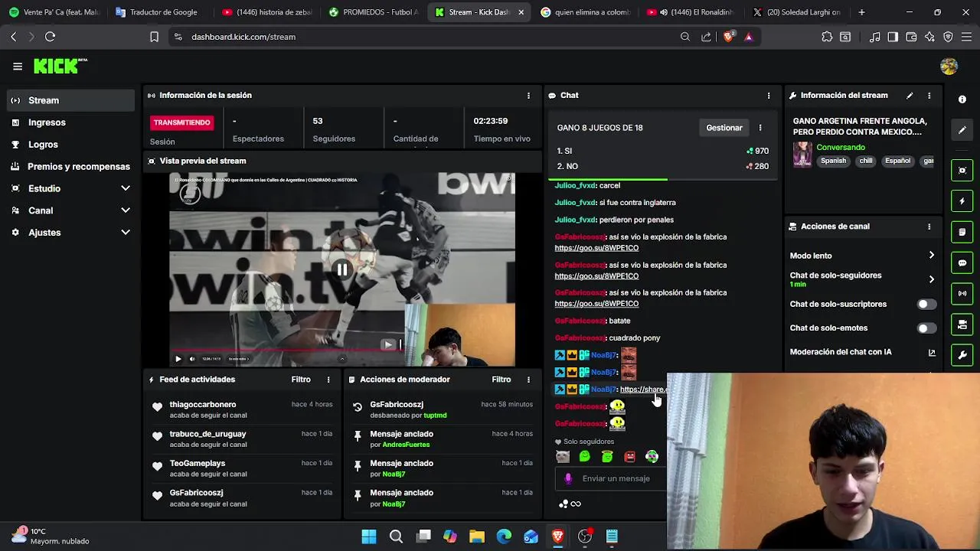Click TRANSMITIENDO live status badge
This screenshot has width=980, height=551.
tap(181, 122)
